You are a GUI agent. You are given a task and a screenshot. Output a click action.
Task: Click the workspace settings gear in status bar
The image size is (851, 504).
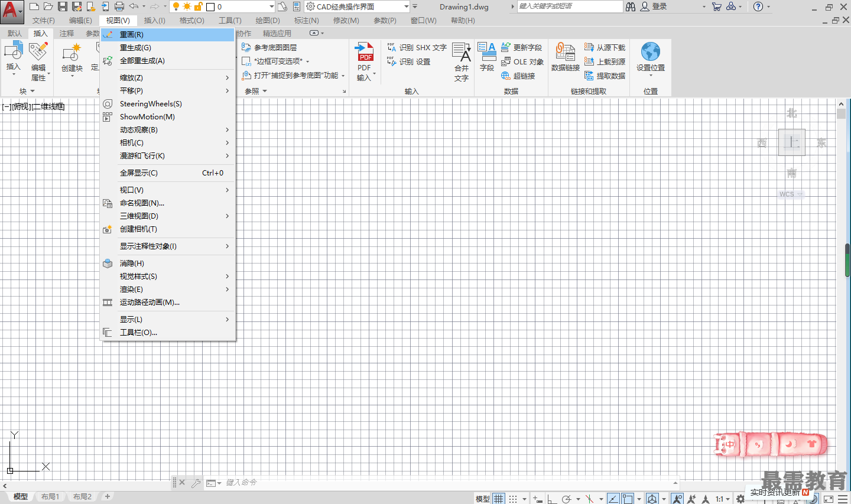tap(740, 499)
